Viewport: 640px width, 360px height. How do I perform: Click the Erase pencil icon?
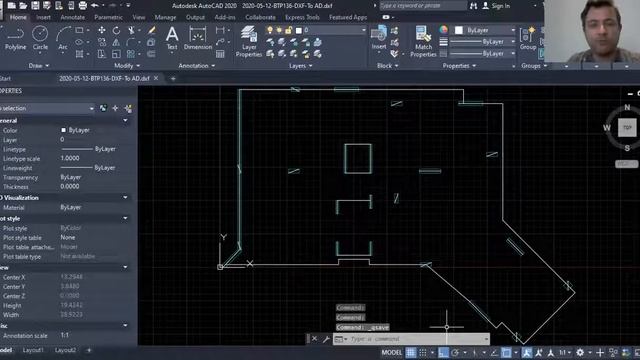pyautogui.click(x=151, y=30)
